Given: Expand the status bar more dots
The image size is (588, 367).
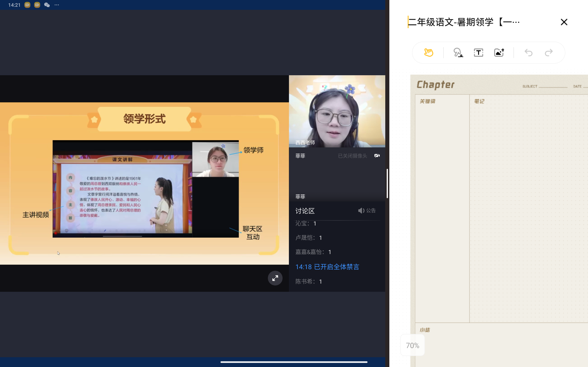Looking at the screenshot, I should (x=57, y=5).
